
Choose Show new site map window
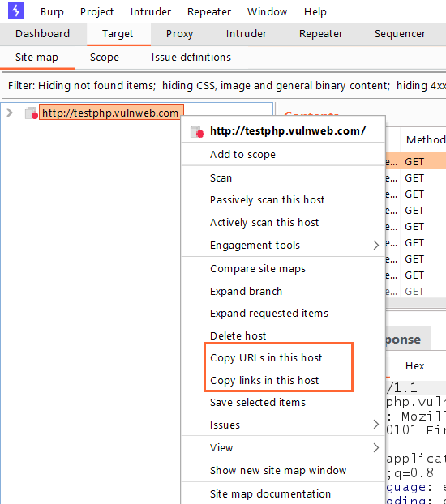click(x=283, y=470)
